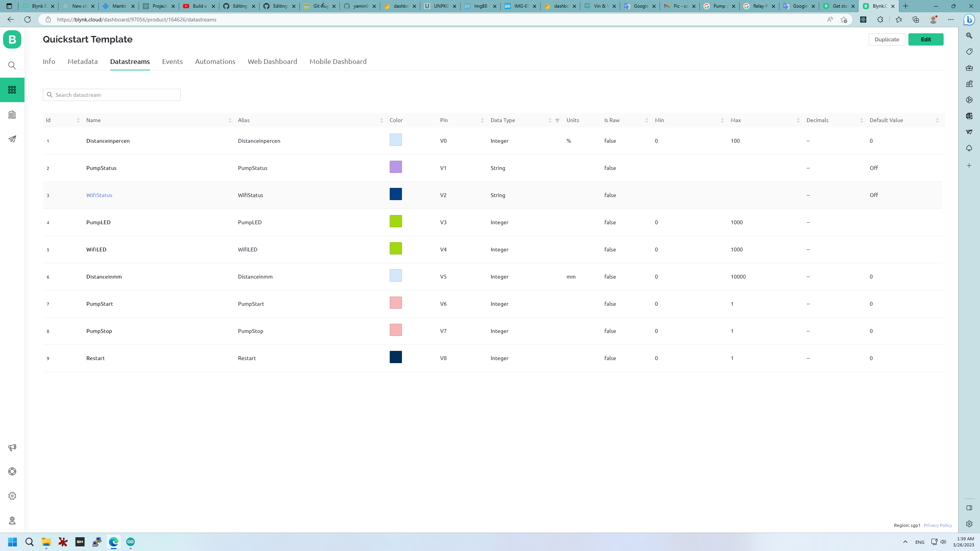Open the Privacy Policy link
This screenshot has width=980, height=551.
coord(938,525)
